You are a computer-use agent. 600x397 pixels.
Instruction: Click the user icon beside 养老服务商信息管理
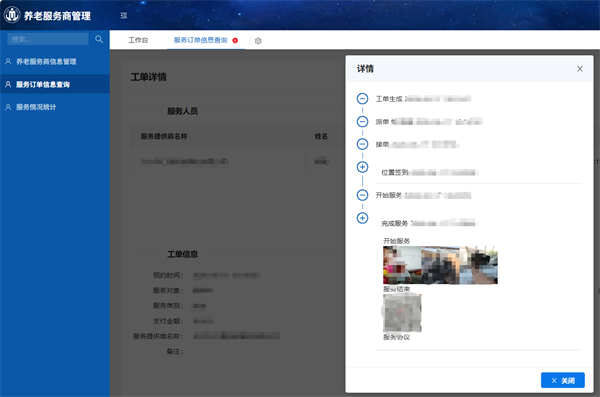8,61
